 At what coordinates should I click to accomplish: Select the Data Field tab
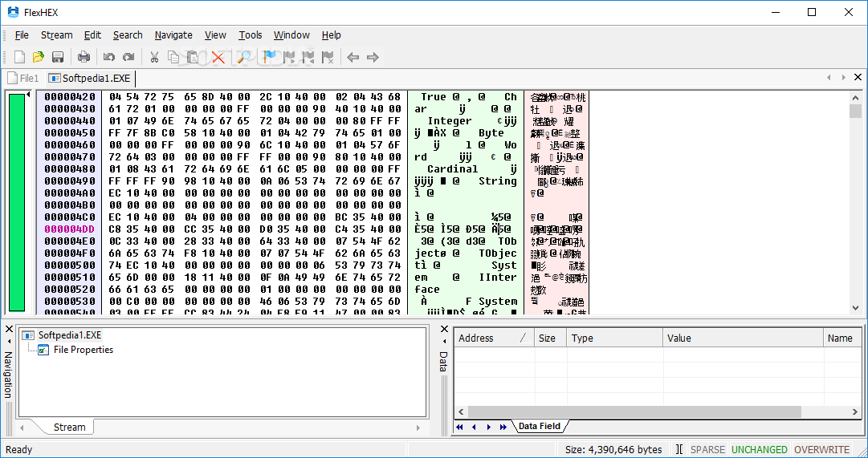coord(539,426)
